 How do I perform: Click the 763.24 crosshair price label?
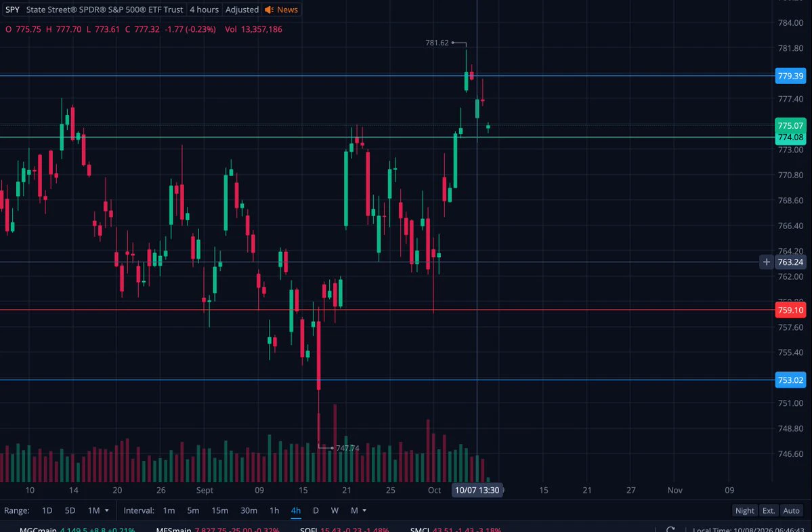pyautogui.click(x=791, y=262)
